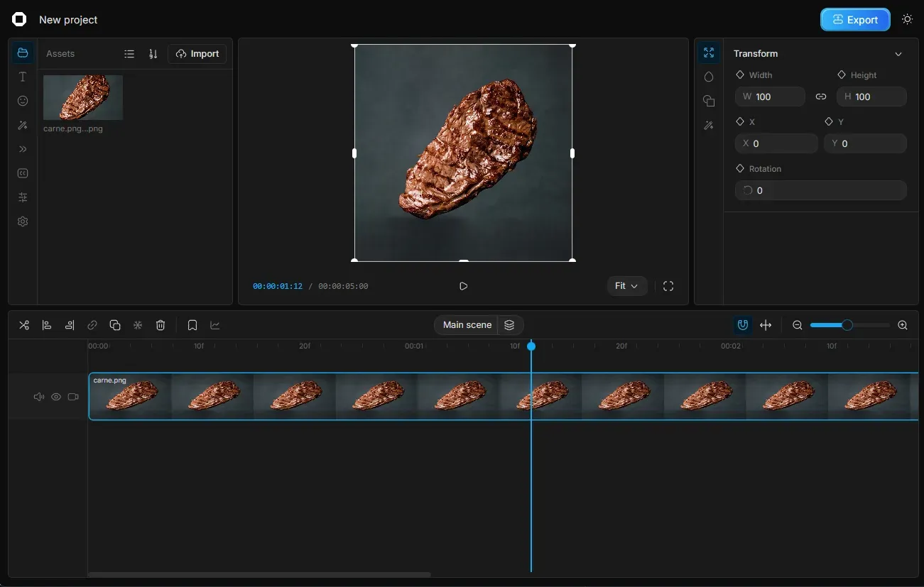Enter fullscreen preview mode
The image size is (924, 587).
point(668,286)
